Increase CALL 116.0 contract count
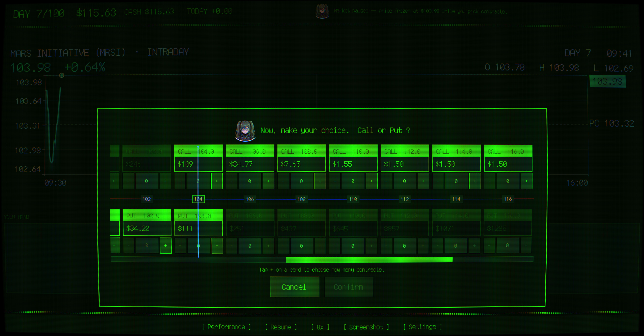The width and height of the screenshot is (644, 336). (x=526, y=181)
